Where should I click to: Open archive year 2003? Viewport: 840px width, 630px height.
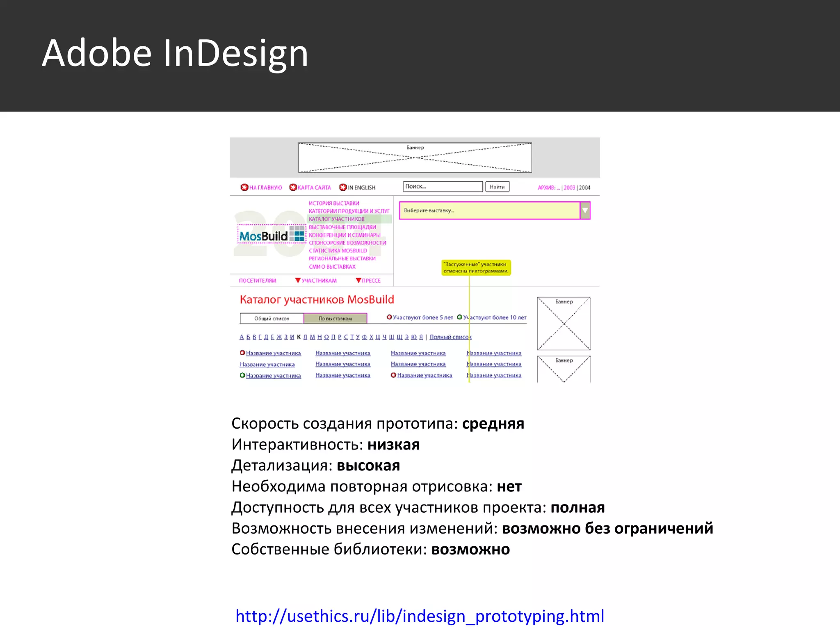point(569,188)
